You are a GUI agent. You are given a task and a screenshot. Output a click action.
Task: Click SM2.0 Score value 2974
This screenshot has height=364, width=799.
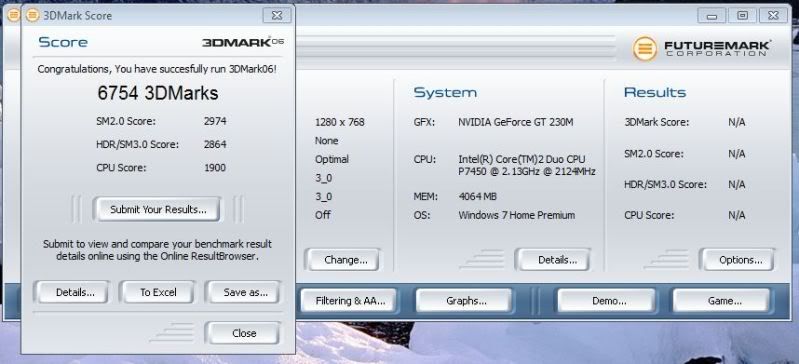pyautogui.click(x=215, y=121)
